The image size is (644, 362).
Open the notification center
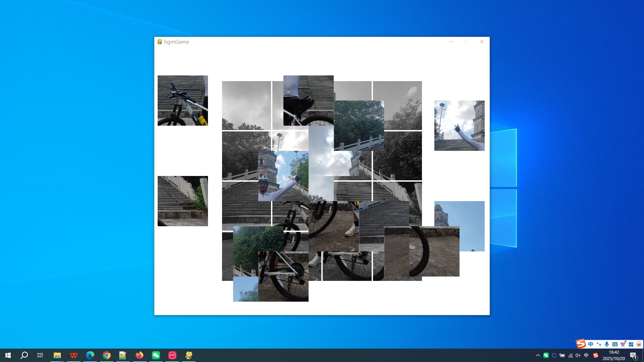click(633, 355)
